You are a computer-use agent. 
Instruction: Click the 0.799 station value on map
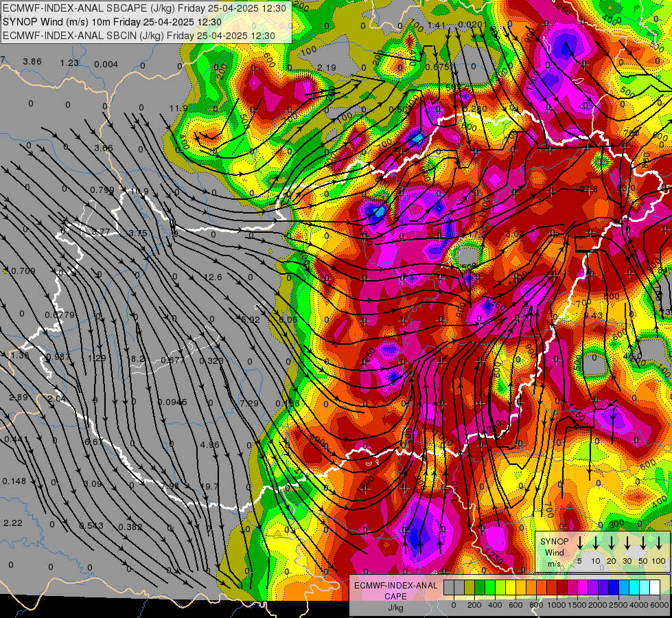102,190
